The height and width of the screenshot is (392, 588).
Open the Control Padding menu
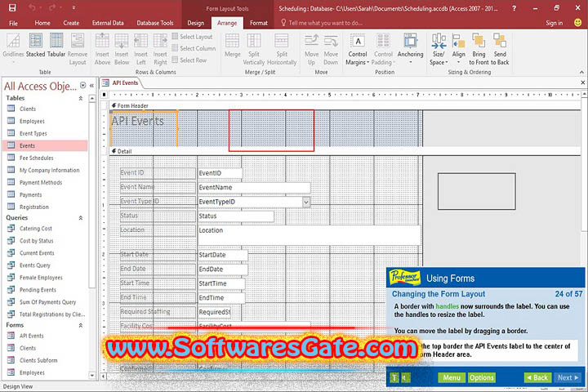pos(383,49)
